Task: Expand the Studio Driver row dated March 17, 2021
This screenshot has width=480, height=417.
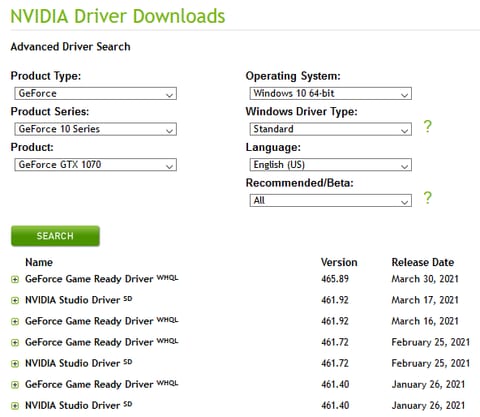Action: tap(15, 300)
